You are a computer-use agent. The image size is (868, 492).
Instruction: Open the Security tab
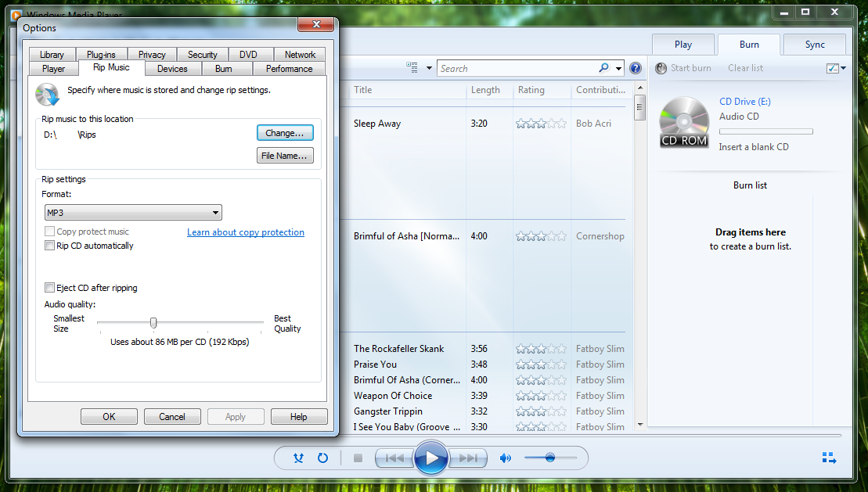coord(202,54)
